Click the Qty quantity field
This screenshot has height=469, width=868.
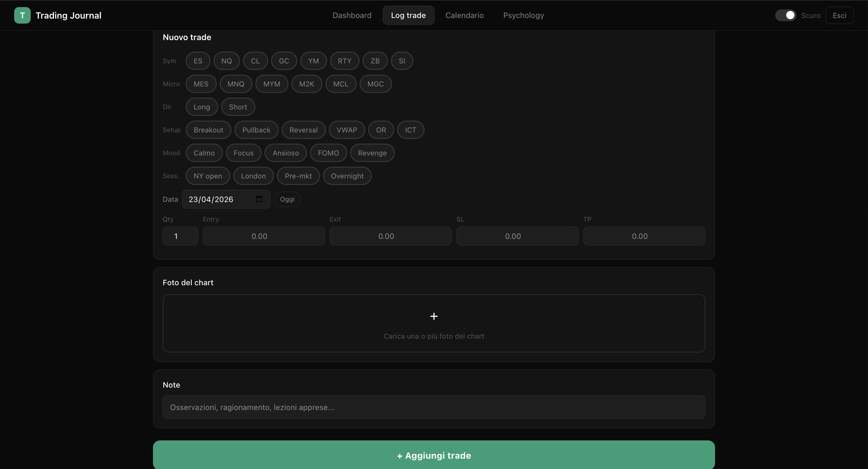point(180,236)
